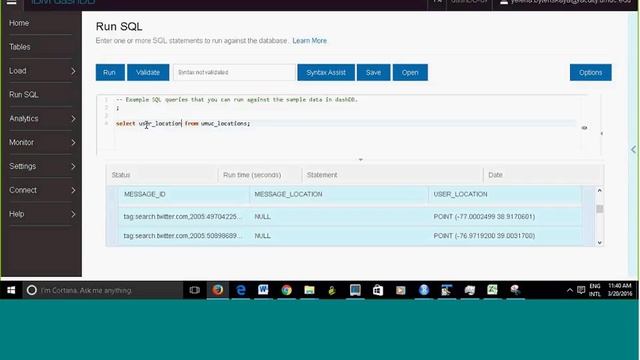Switch to Firefox in the taskbar
Image resolution: width=640 pixels, height=360 pixels.
[x=218, y=290]
